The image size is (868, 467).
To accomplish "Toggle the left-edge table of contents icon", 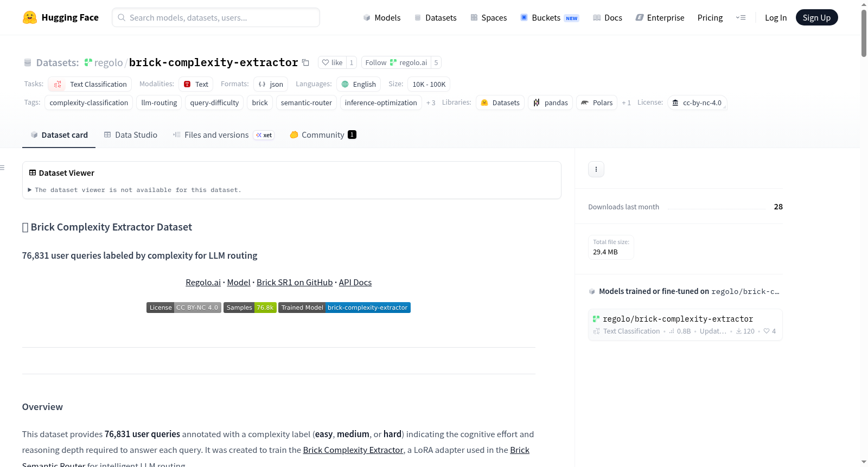I will [x=2, y=168].
